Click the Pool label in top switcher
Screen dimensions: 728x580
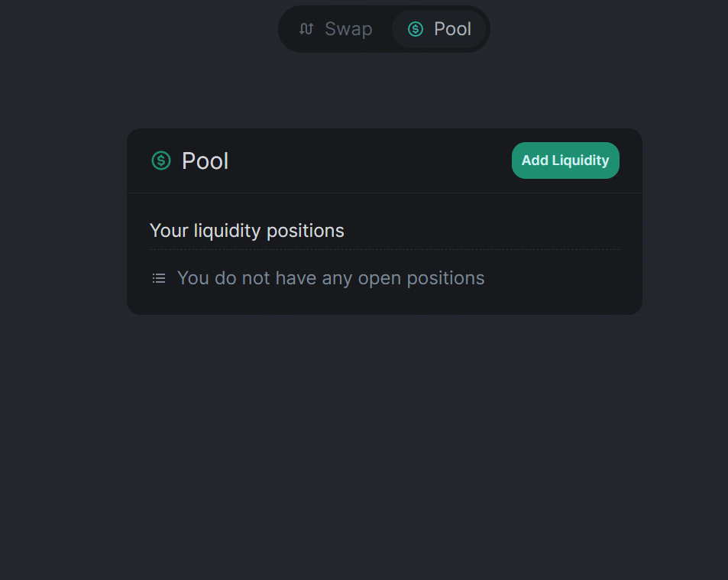click(x=453, y=29)
